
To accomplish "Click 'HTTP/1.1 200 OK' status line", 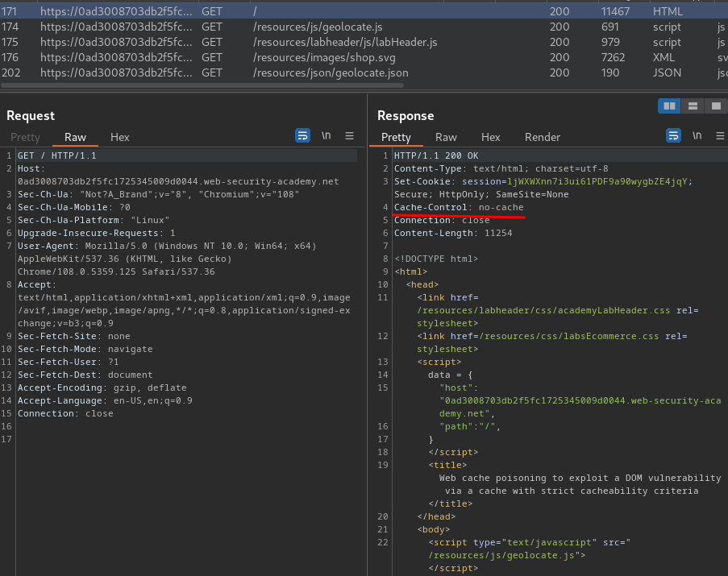I will (x=436, y=155).
